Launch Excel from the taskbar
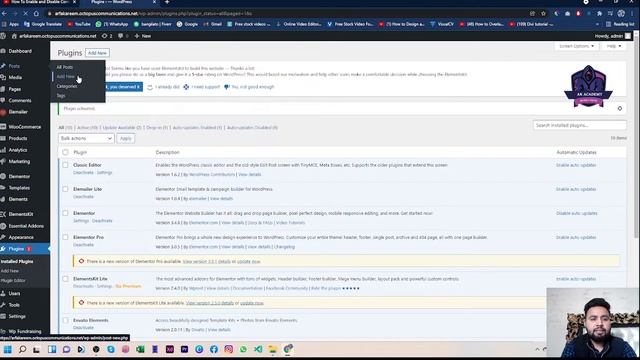640x360 pixels. (x=140, y=349)
